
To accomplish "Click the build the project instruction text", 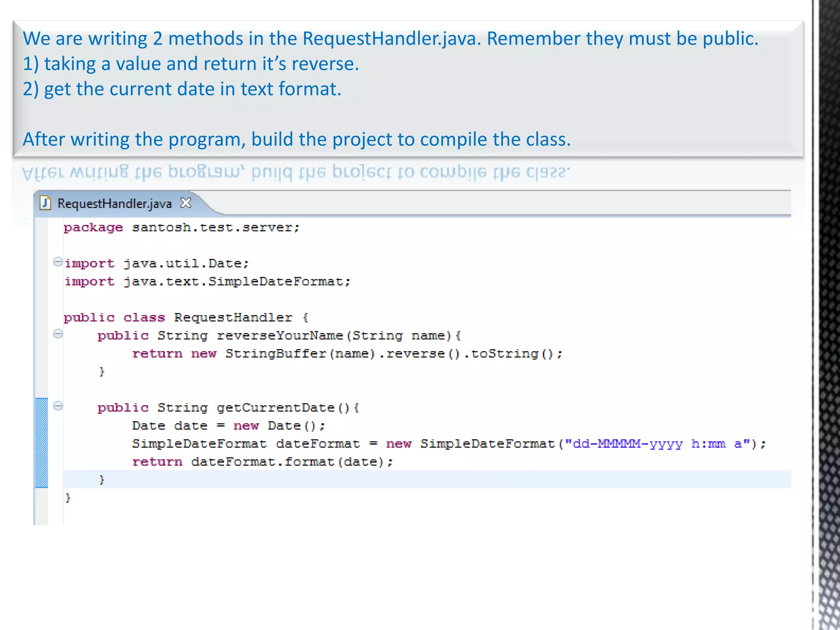I will click(297, 139).
